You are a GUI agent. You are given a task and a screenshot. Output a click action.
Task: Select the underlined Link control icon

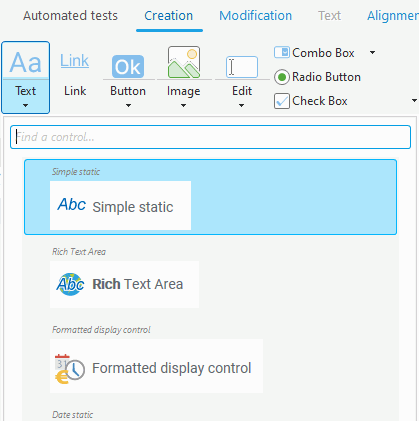click(x=75, y=61)
